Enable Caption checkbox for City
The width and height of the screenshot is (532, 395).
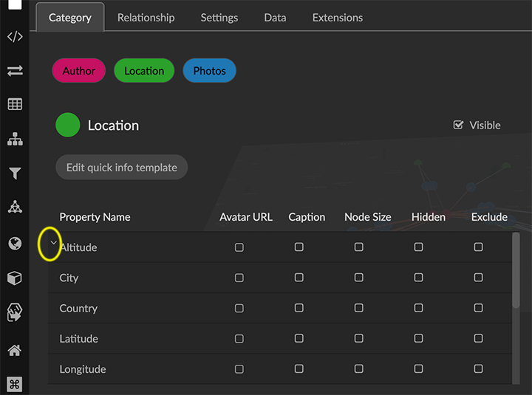tap(299, 278)
